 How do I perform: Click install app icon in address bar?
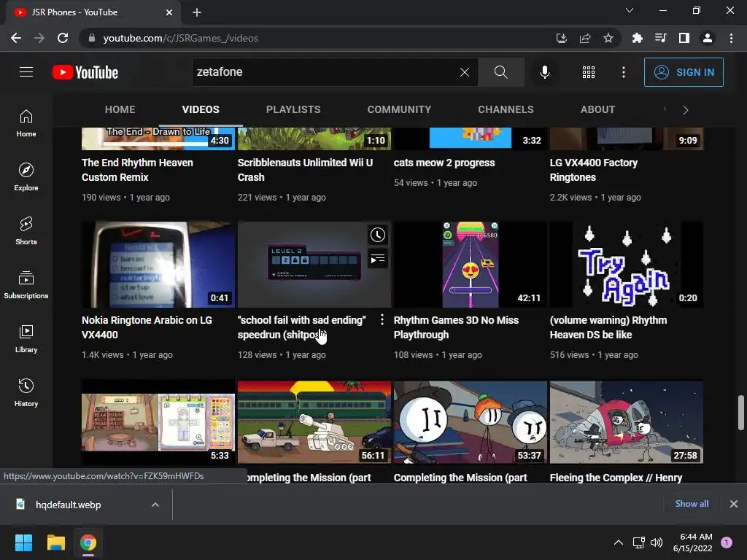[561, 38]
